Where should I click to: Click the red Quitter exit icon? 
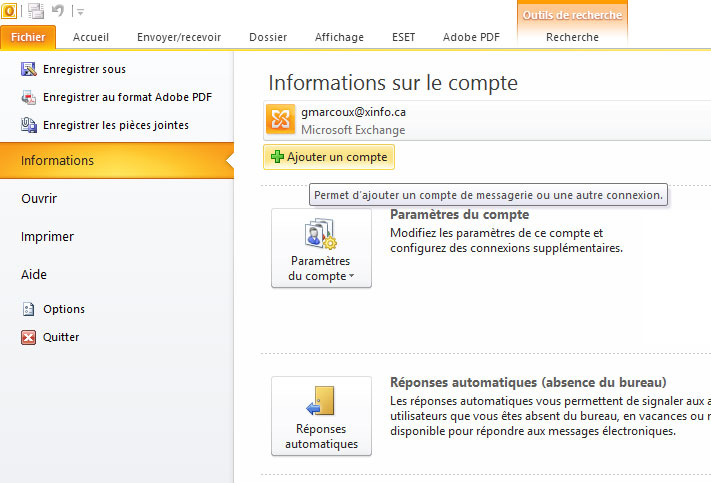tap(28, 337)
